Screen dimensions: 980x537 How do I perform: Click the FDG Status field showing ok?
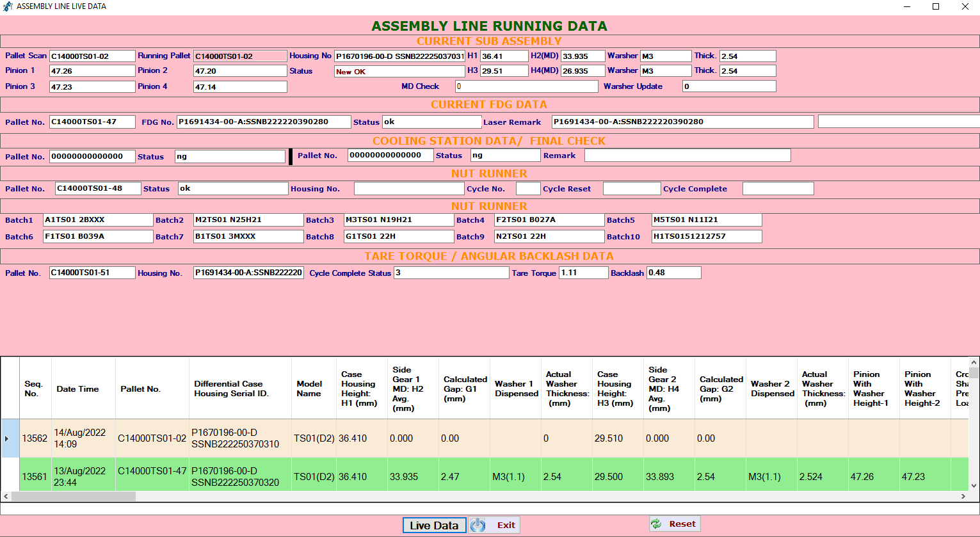coord(432,122)
